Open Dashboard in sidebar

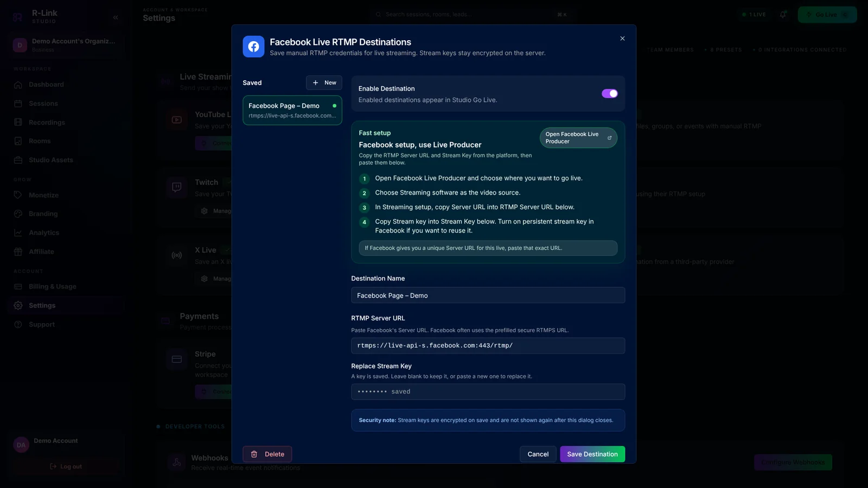(x=66, y=85)
